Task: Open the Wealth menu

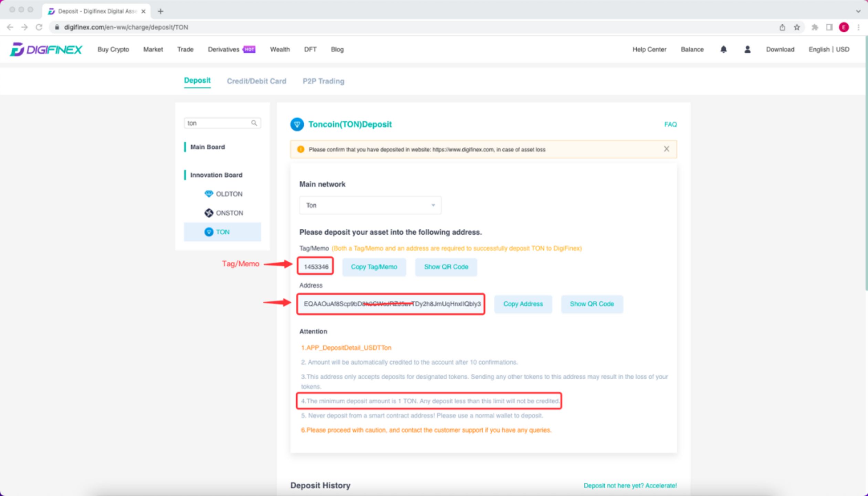Action: (x=280, y=50)
